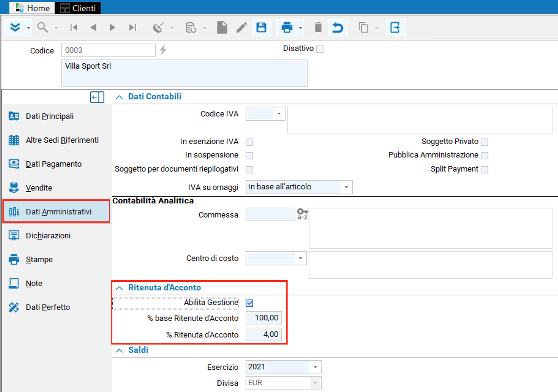This screenshot has height=392, width=558.
Task: Open the Dati Perfetto section
Action: 57,307
